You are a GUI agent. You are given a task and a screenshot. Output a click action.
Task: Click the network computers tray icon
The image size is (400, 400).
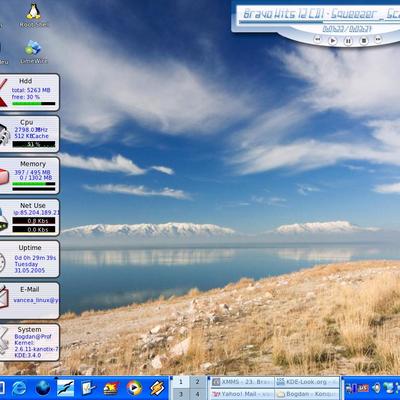(x=388, y=388)
